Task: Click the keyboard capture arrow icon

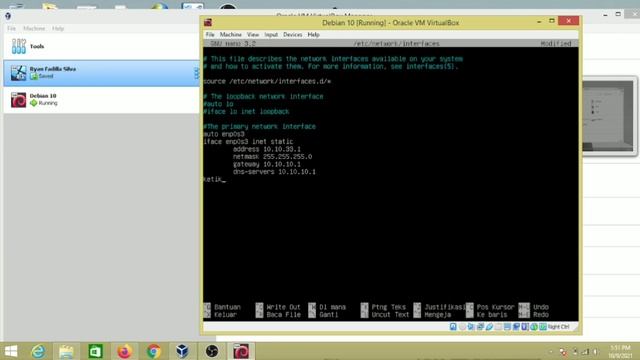Action: [543, 327]
